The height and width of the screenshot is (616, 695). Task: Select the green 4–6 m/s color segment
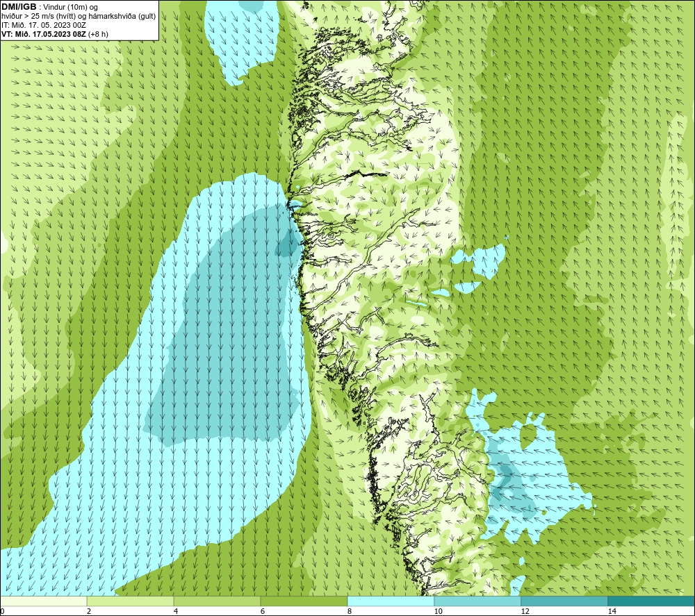click(x=217, y=601)
